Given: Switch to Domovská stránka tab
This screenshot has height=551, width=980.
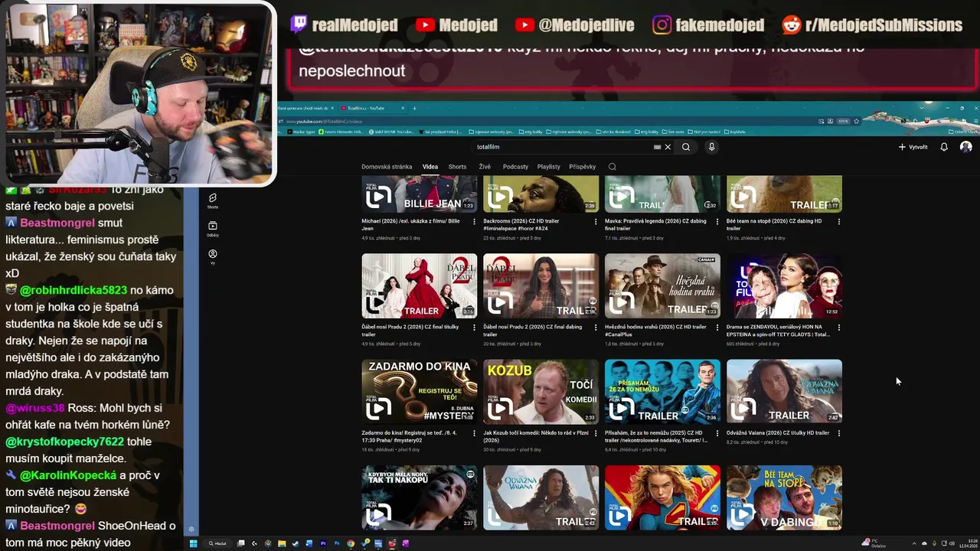Looking at the screenshot, I should 387,167.
